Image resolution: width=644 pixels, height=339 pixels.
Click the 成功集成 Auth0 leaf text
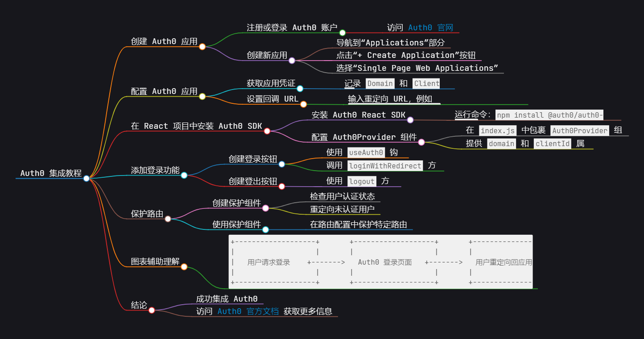pyautogui.click(x=227, y=299)
